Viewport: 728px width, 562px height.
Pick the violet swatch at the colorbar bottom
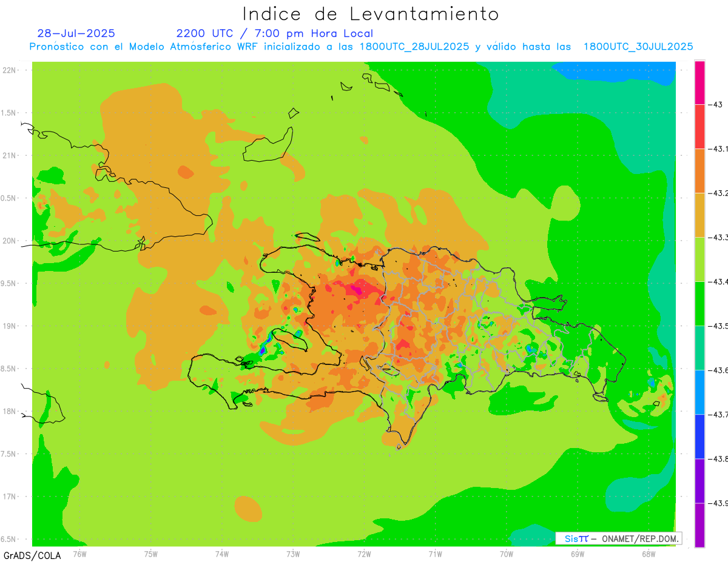699,525
